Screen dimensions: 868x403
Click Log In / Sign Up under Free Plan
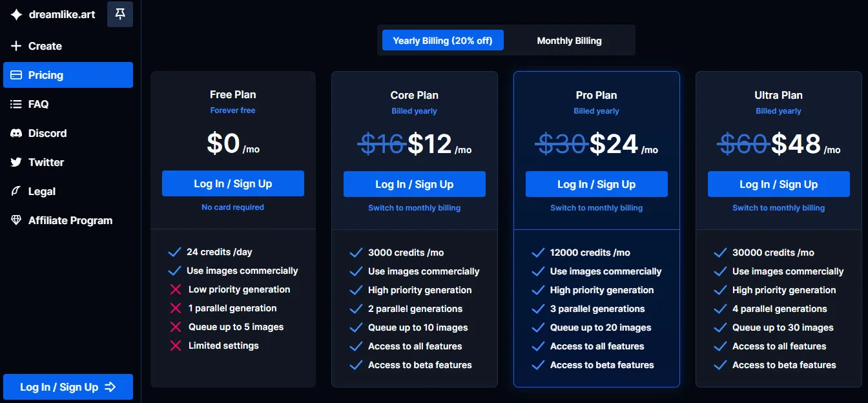(x=232, y=183)
